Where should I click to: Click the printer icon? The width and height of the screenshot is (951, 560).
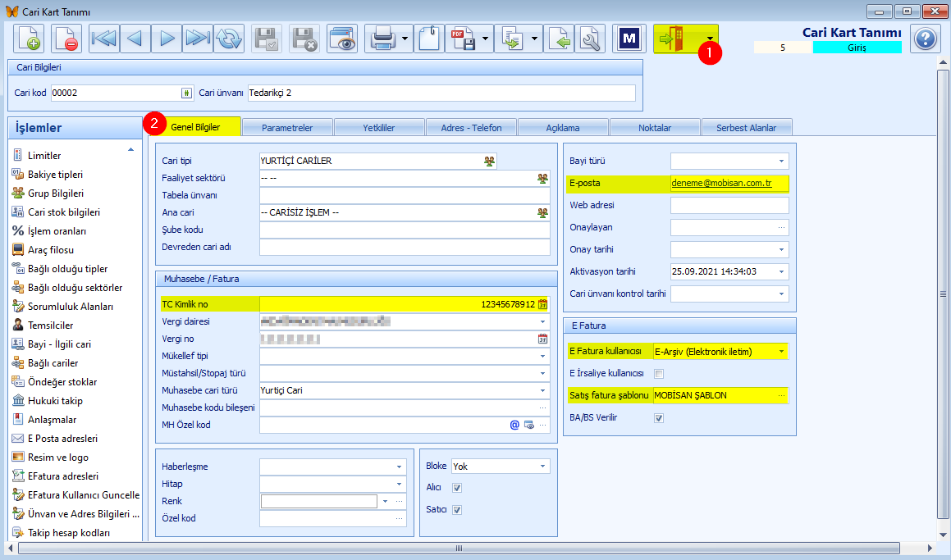pyautogui.click(x=383, y=39)
